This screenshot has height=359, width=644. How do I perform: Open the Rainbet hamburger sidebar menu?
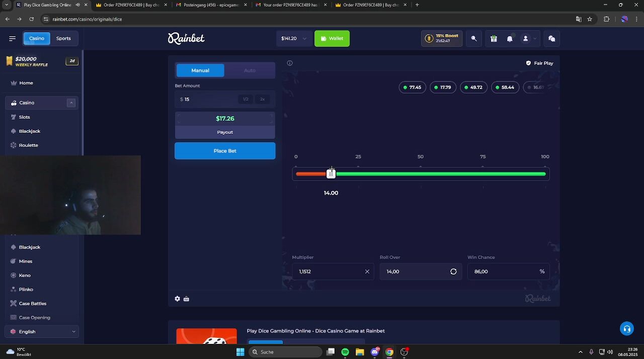tap(12, 38)
